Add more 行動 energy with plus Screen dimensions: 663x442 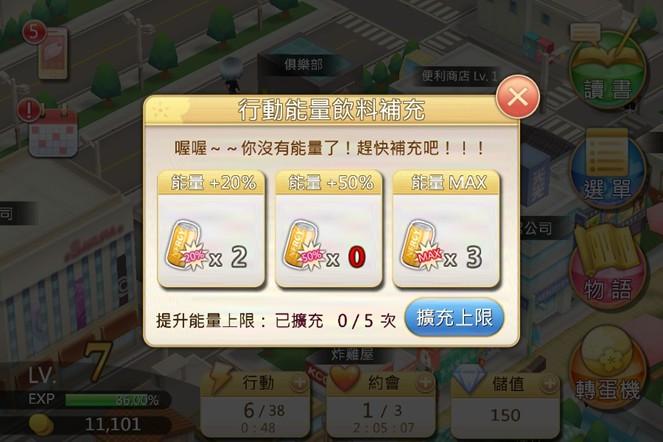pyautogui.click(x=299, y=383)
